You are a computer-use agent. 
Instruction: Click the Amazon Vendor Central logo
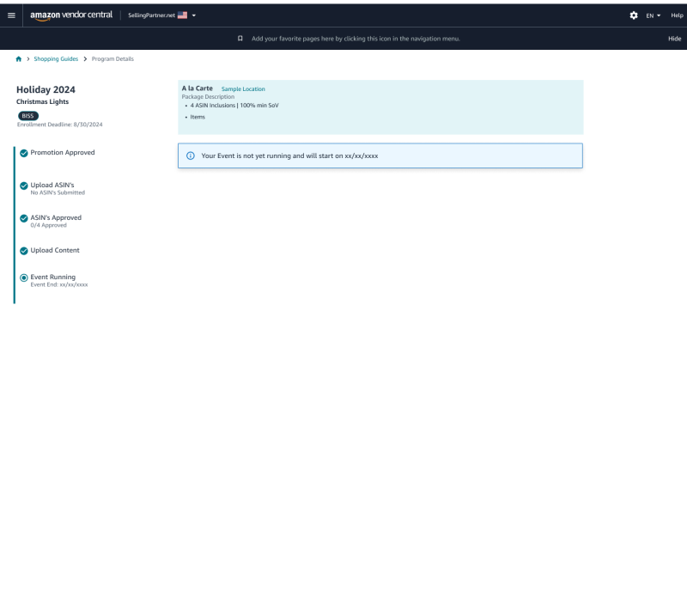pyautogui.click(x=70, y=15)
